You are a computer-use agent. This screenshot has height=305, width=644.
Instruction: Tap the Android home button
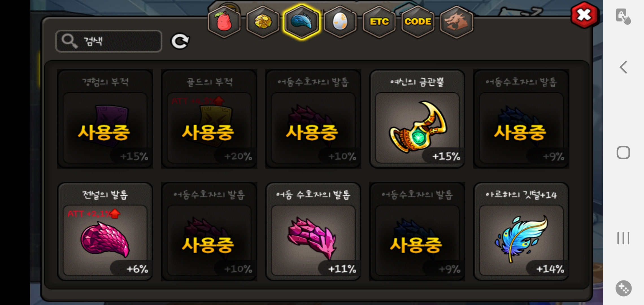click(x=623, y=152)
